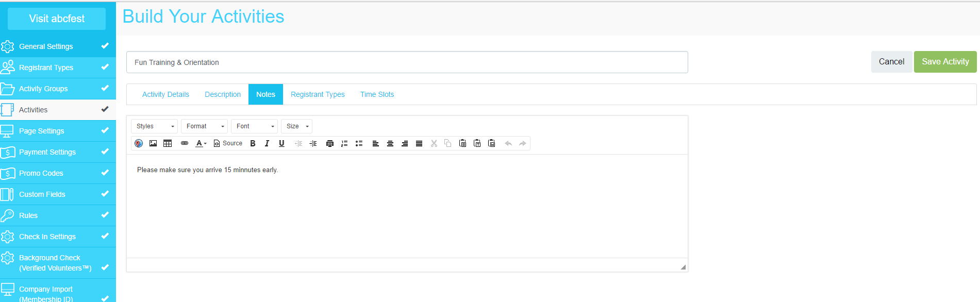The width and height of the screenshot is (980, 302).
Task: Insert an image using the editor toolbar
Action: tap(153, 143)
